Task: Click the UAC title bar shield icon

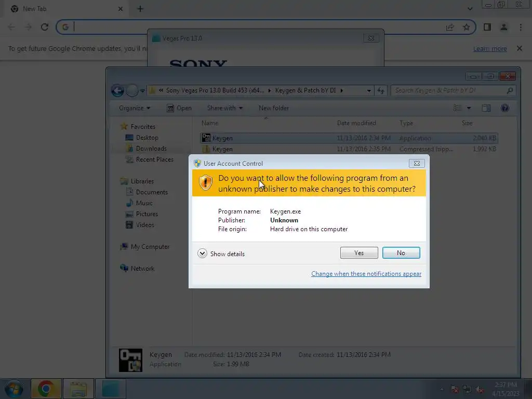Action: tap(197, 163)
